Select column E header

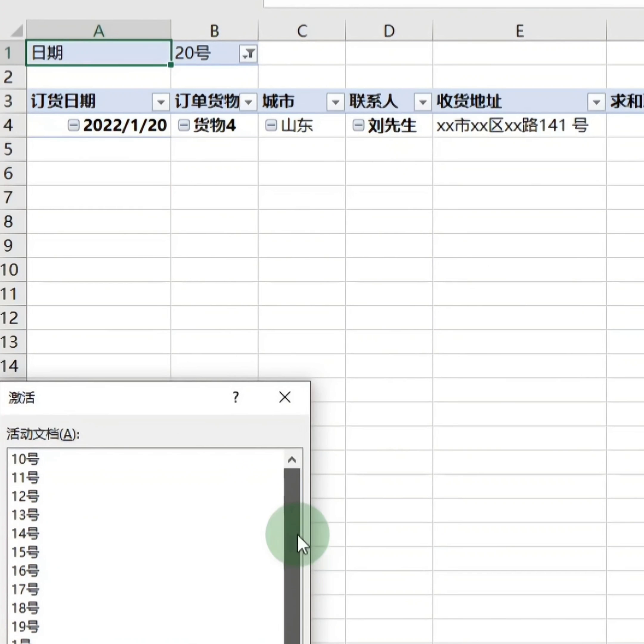(519, 31)
